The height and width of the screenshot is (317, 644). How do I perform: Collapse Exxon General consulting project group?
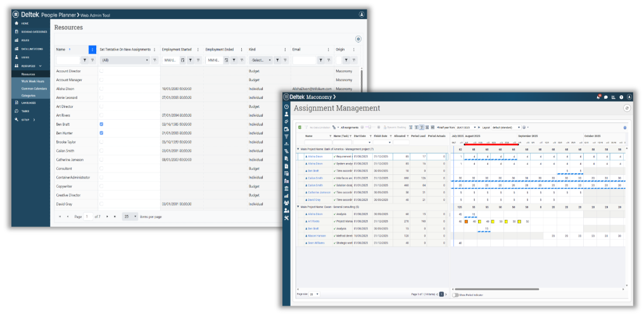[298, 207]
